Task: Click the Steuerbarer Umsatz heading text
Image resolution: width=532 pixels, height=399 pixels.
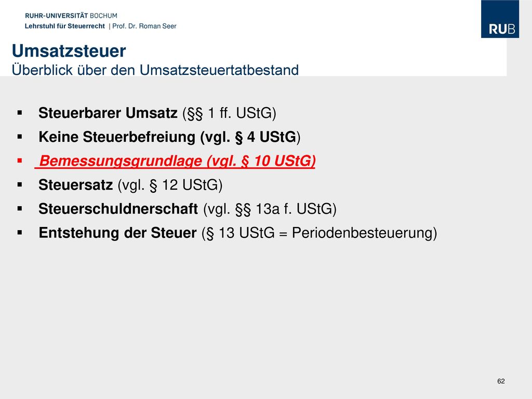Action: 108,113
